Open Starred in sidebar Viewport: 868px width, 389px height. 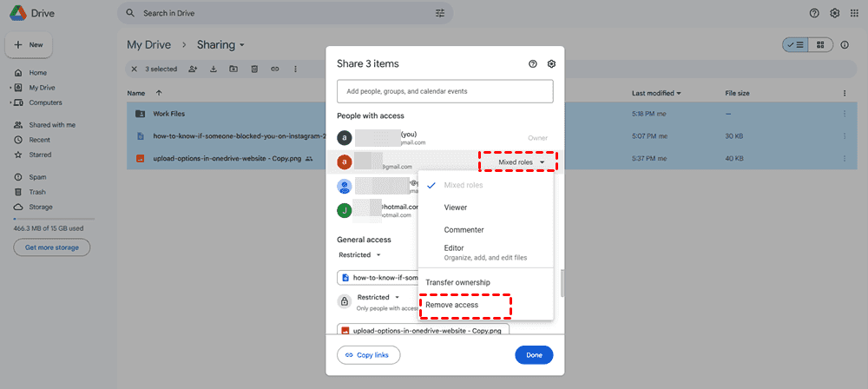[40, 155]
